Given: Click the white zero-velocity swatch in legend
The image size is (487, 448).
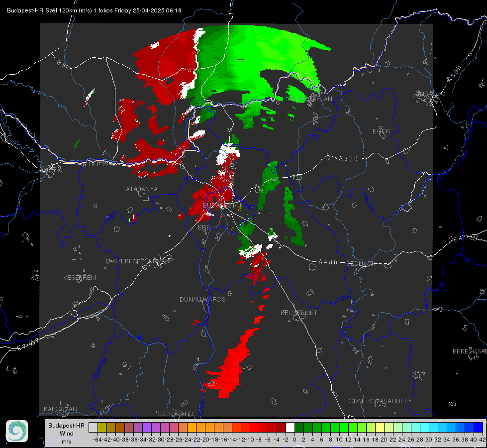Looking at the screenshot, I should (x=290, y=428).
